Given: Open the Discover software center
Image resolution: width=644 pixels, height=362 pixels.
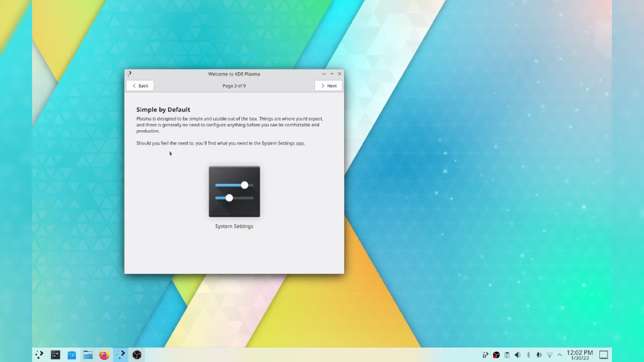Looking at the screenshot, I should coord(72,354).
